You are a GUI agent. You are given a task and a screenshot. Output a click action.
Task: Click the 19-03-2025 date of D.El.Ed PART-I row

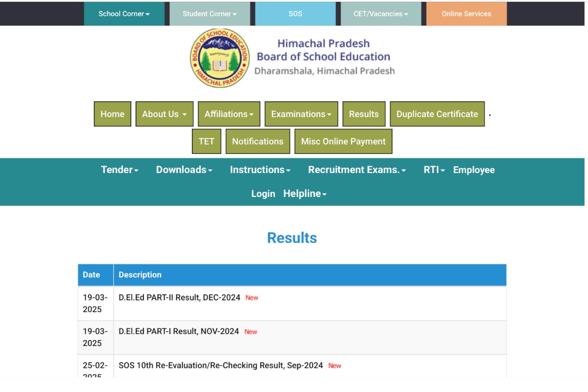[x=95, y=337]
